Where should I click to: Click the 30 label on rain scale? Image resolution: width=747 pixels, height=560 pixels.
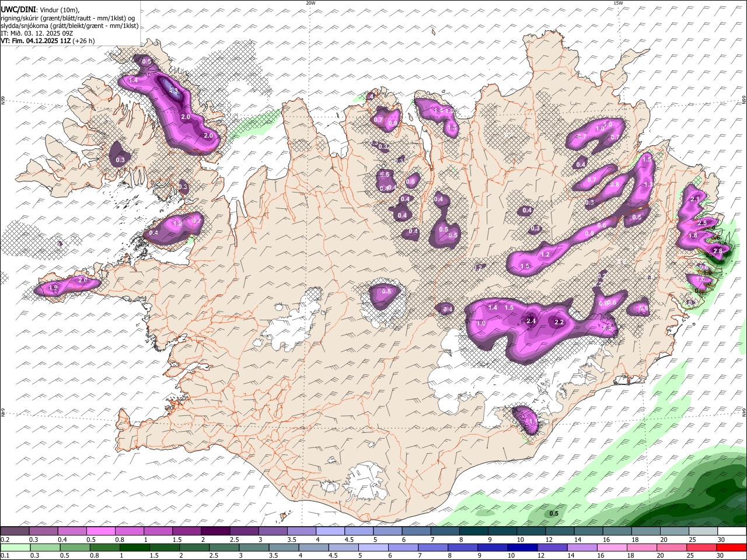tap(721, 556)
